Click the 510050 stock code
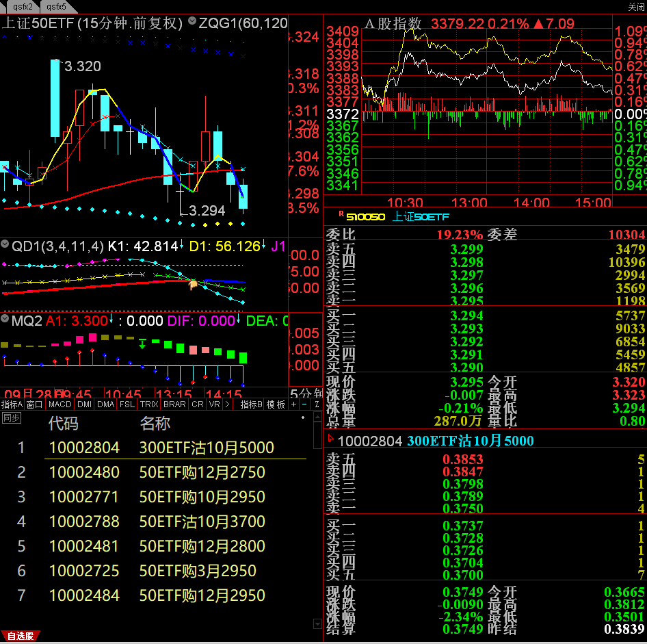The height and width of the screenshot is (644, 647). 366,217
